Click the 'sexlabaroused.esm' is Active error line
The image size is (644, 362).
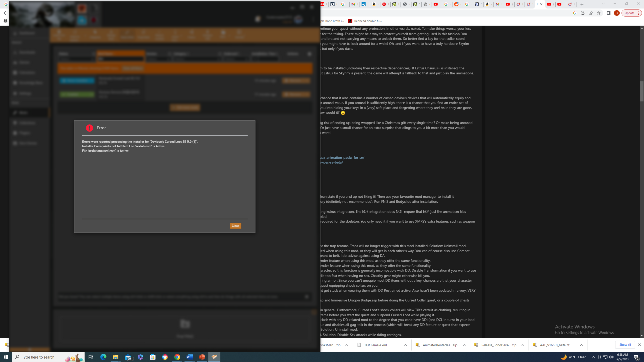click(x=105, y=151)
